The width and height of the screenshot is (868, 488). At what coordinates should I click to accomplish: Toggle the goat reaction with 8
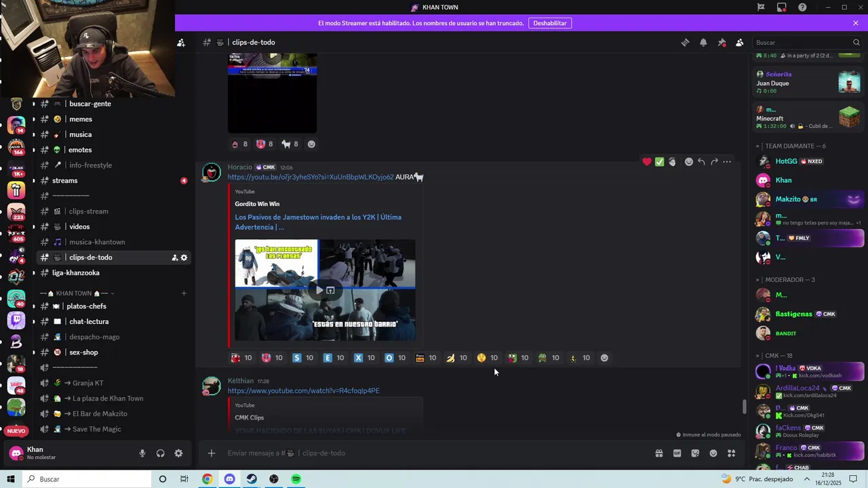point(290,144)
